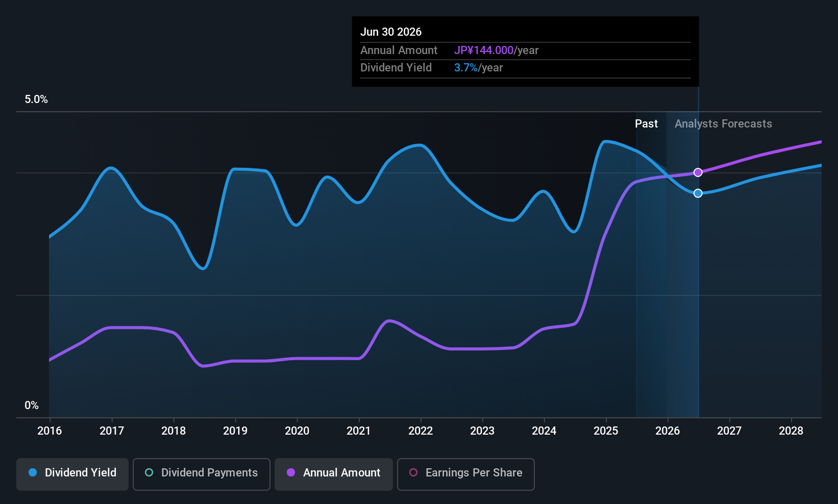Click the 2020 x-axis label
Viewport: 838px width, 504px height.
pos(297,431)
